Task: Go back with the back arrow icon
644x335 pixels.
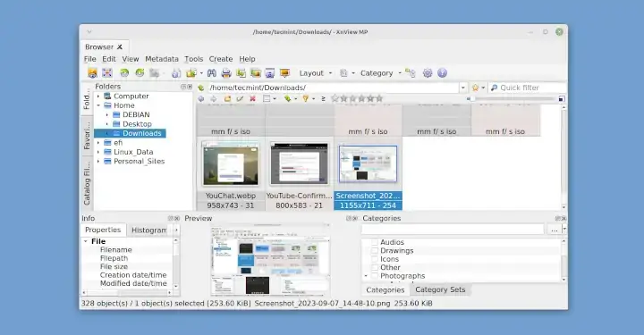Action: 201,98
